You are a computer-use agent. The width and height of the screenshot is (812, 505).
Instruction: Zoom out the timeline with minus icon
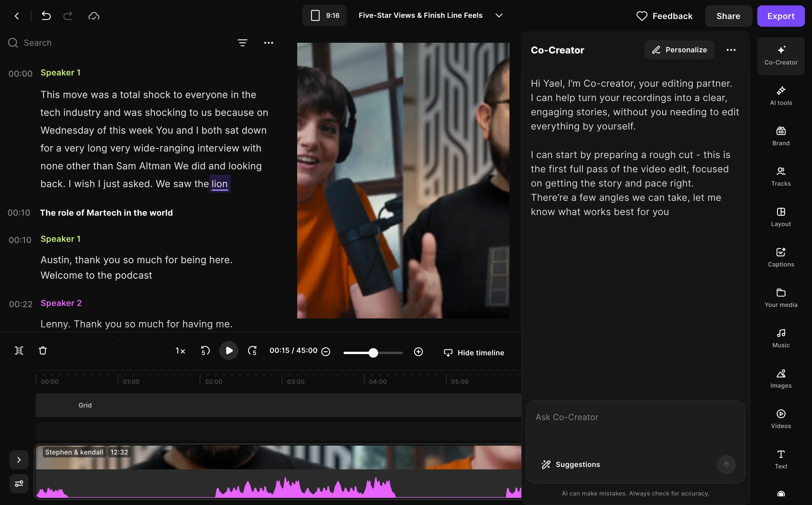(326, 352)
